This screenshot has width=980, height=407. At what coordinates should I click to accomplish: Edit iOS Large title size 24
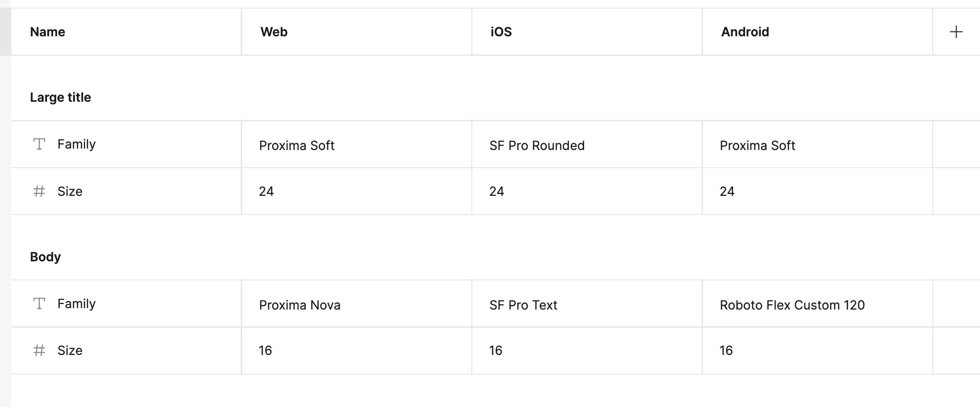(587, 191)
